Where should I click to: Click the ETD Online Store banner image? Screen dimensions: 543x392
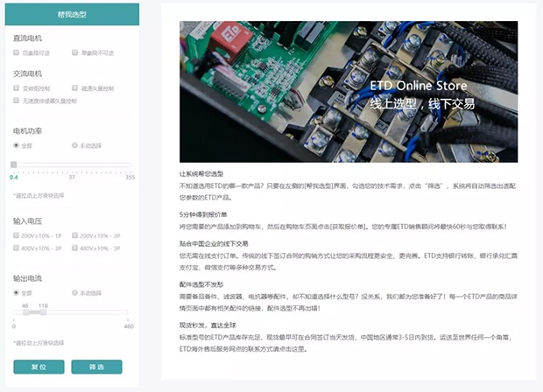tap(349, 92)
